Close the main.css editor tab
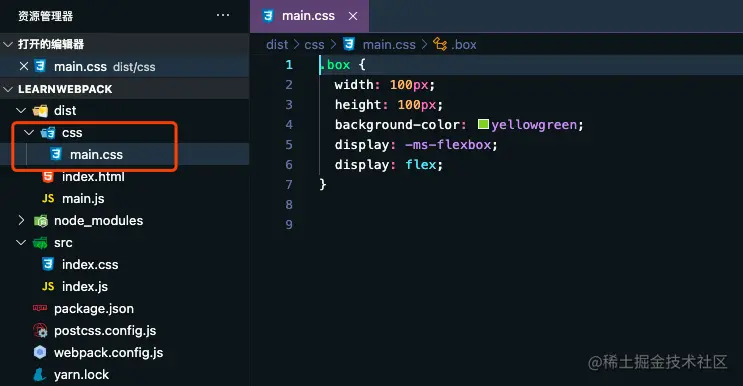 pos(353,16)
